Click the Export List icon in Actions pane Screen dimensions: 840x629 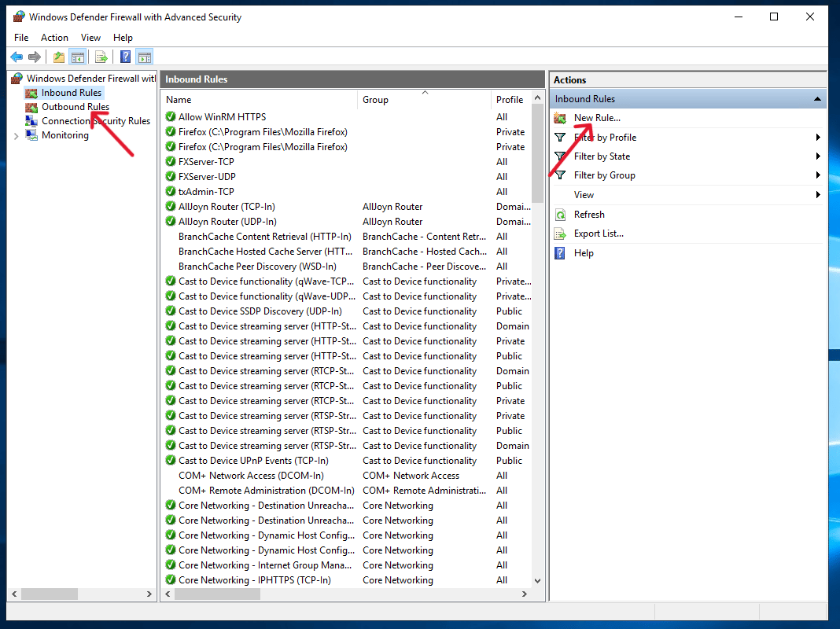point(560,234)
